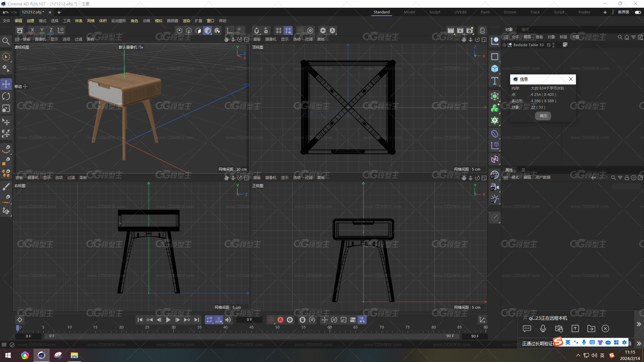This screenshot has height=362, width=644.
Task: Switch to Sculpt layout tab
Action: (435, 12)
